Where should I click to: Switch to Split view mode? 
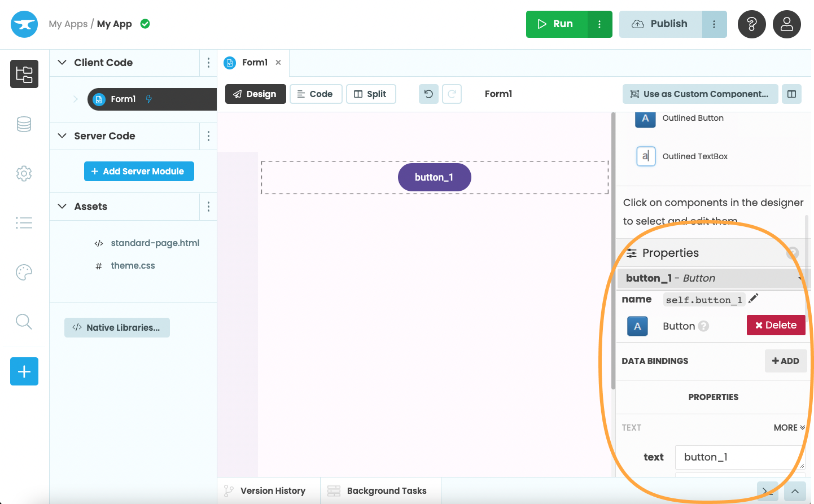tap(370, 94)
